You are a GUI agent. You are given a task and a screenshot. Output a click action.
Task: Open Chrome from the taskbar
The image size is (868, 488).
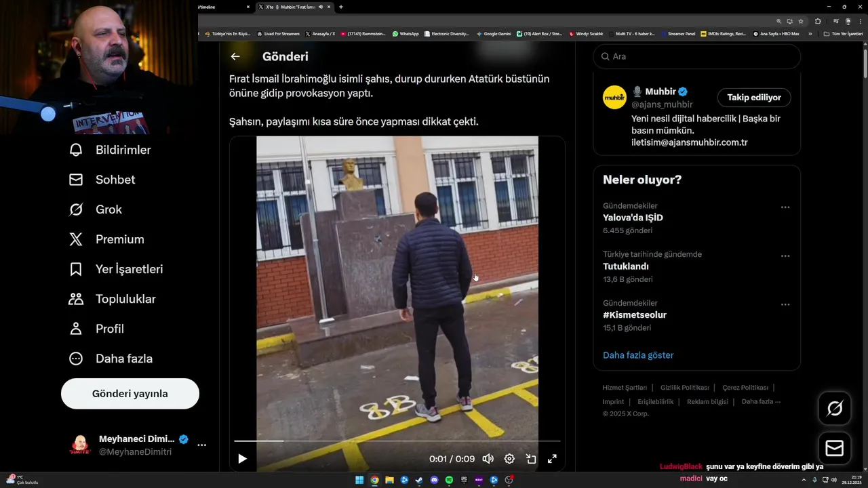point(374,481)
